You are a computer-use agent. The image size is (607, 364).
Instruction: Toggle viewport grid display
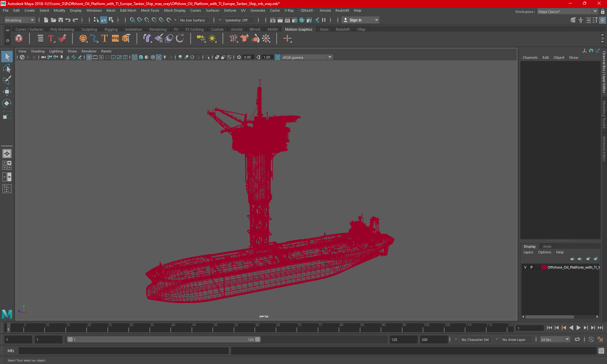pos(89,57)
